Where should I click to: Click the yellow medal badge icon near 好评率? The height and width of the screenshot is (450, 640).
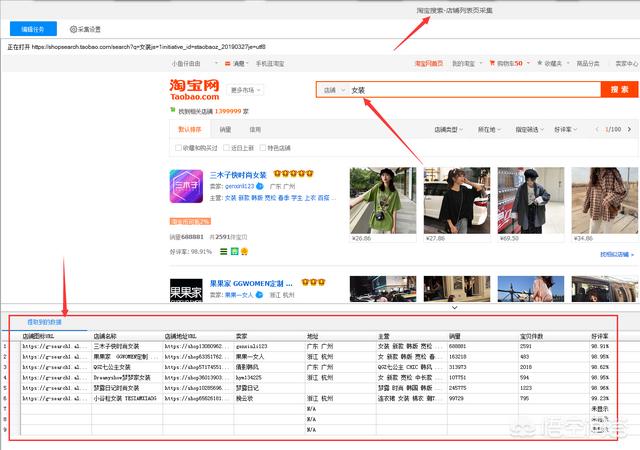click(244, 252)
